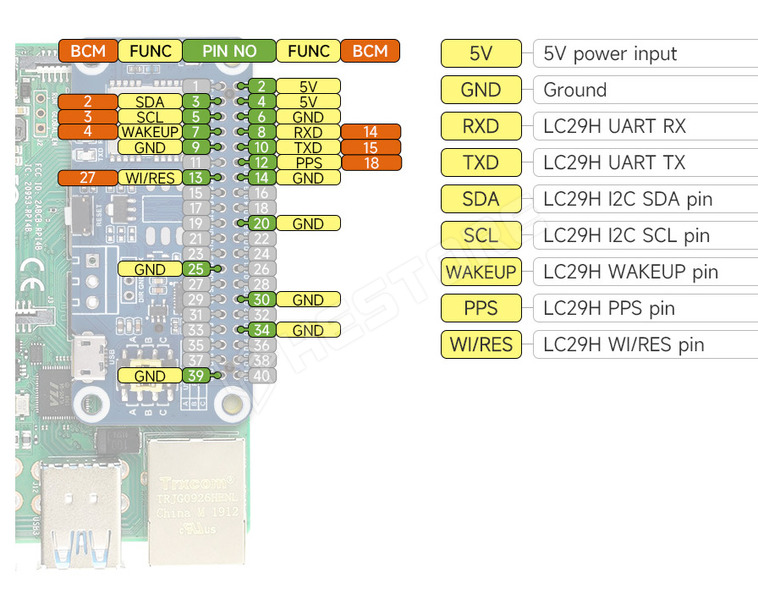Click the orange BCM 18 label
Screen dimensions: 758x600
[370, 163]
